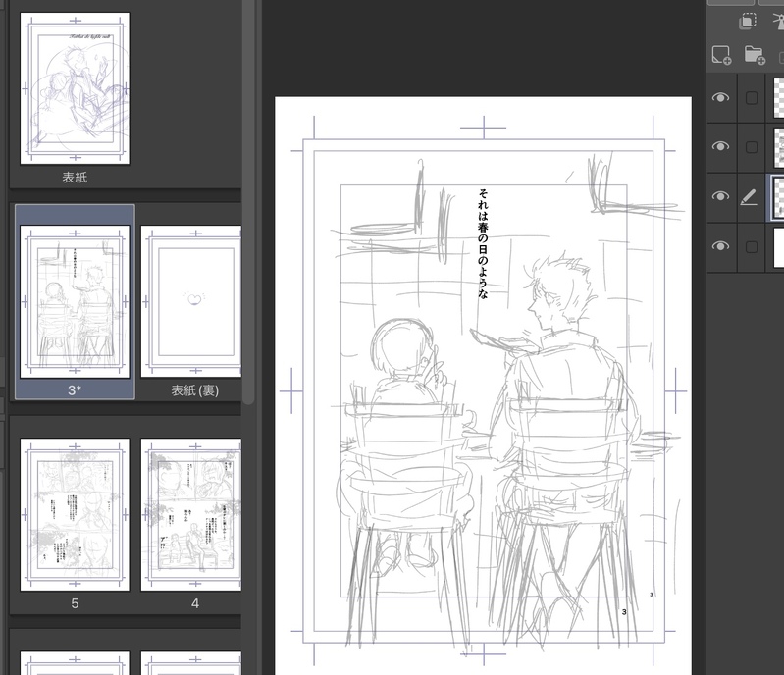784x675 pixels.
Task: Select the page 4 thumbnail
Action: click(191, 514)
